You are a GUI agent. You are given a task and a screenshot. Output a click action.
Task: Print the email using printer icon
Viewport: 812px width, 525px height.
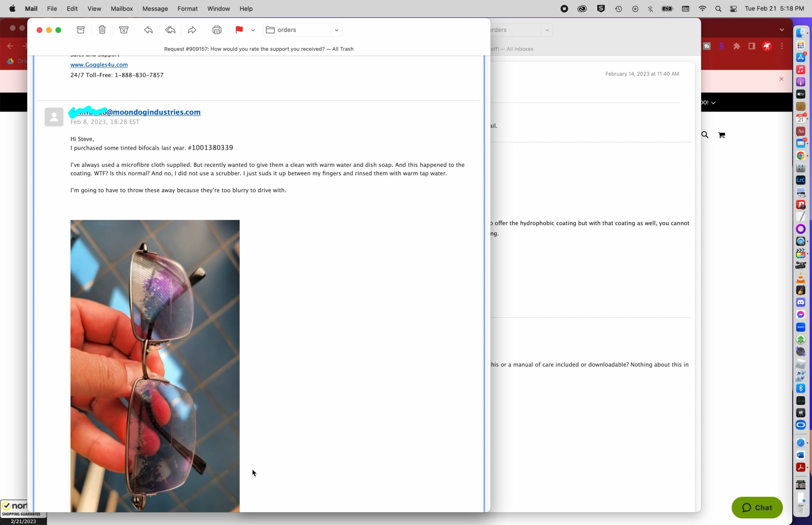click(x=217, y=30)
